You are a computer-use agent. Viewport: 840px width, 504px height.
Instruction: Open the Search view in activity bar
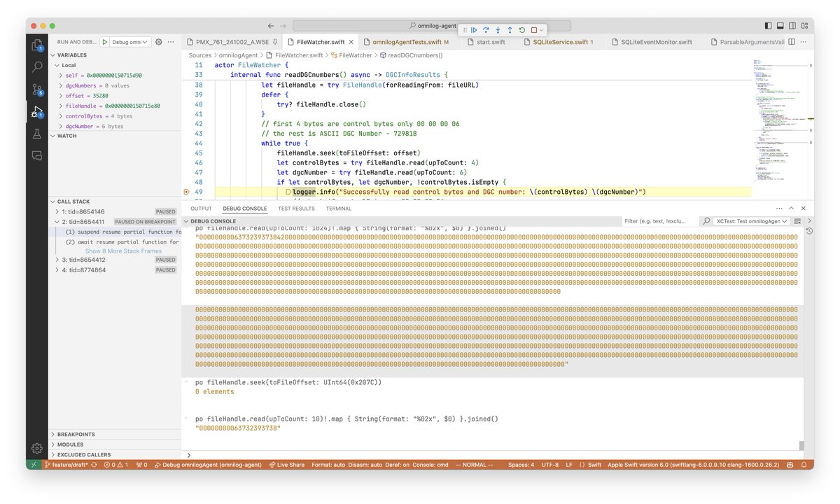click(37, 67)
